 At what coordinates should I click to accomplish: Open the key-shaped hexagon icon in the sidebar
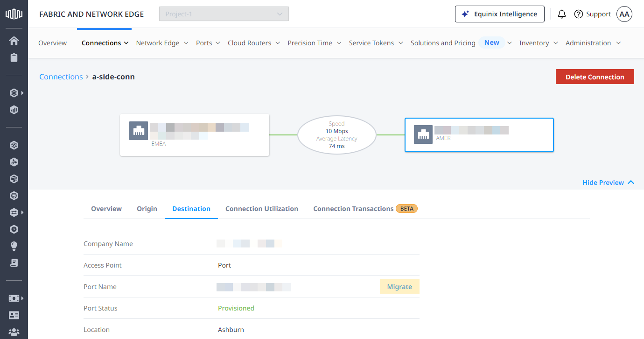tap(14, 162)
